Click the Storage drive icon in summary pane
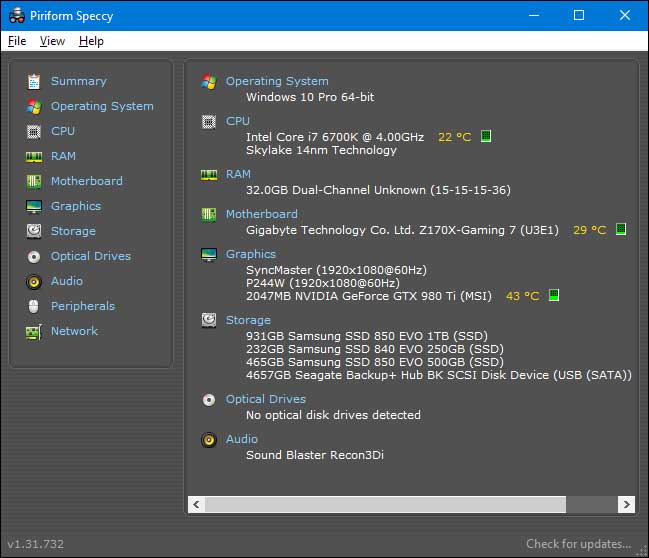 tap(209, 320)
